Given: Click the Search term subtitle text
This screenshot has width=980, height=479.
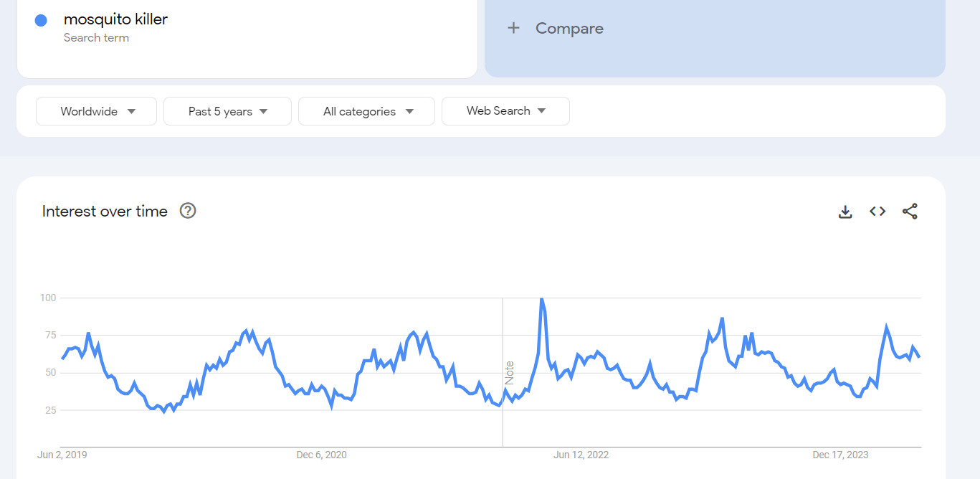Looking at the screenshot, I should [x=96, y=38].
